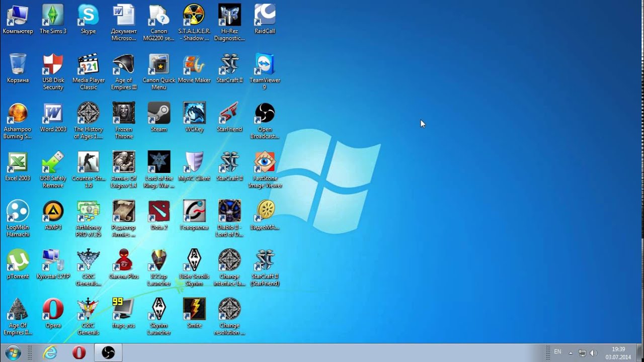Click the Canon Quick Menu shortcut
This screenshot has width=644, height=362.
(159, 72)
